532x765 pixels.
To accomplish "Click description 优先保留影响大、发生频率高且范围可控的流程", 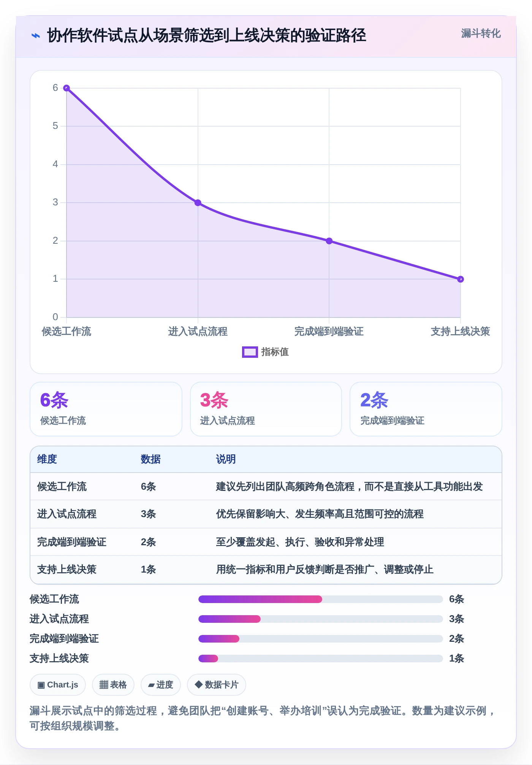I will pyautogui.click(x=320, y=514).
